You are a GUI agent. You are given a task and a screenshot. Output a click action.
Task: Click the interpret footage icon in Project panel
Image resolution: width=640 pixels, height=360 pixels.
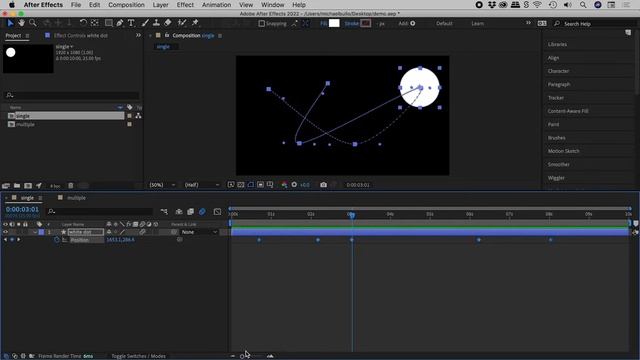(x=6, y=186)
